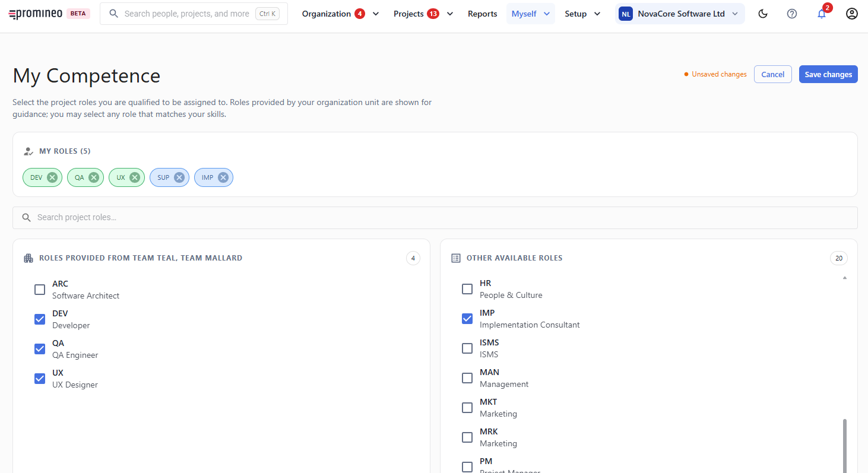Click the Implementation Consultant label
868x473 pixels.
[x=530, y=325]
